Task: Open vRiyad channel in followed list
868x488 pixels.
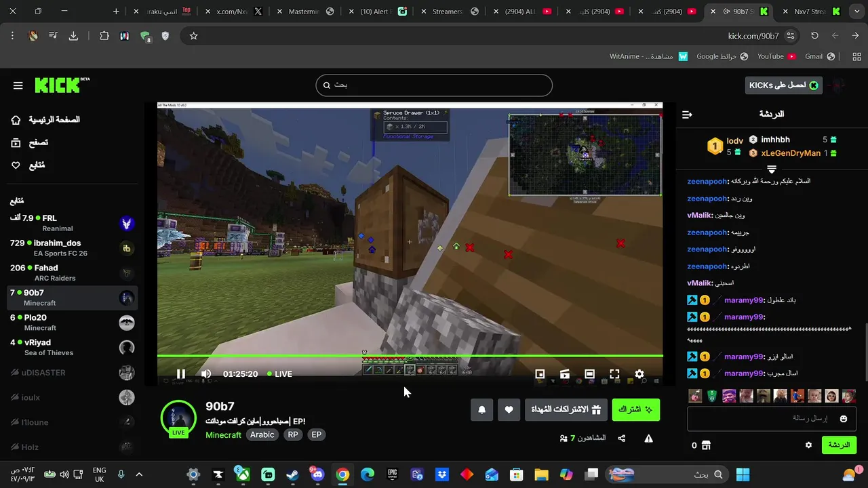Action: [x=72, y=347]
